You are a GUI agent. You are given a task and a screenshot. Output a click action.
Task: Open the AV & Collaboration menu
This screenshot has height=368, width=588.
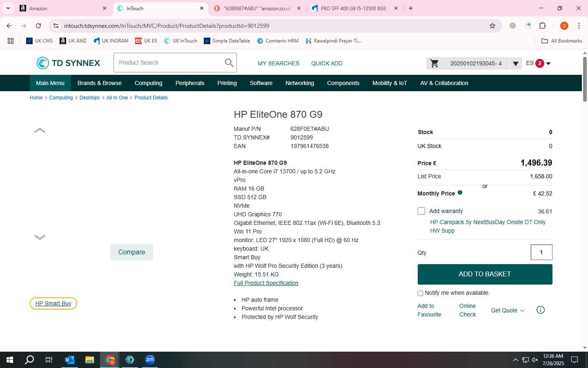pos(444,83)
